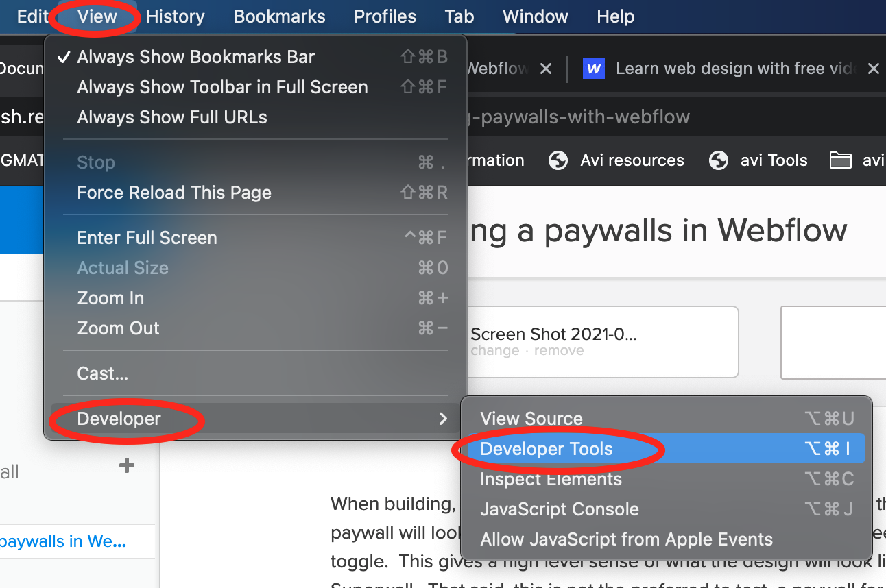This screenshot has height=588, width=886.
Task: Close the Webflow tab
Action: (546, 69)
